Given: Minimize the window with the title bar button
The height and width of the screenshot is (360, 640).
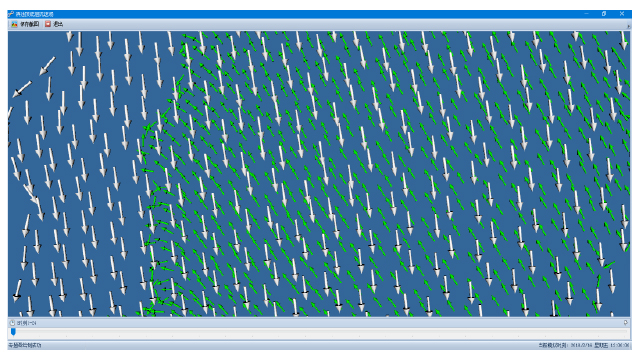Looking at the screenshot, I should (x=586, y=14).
